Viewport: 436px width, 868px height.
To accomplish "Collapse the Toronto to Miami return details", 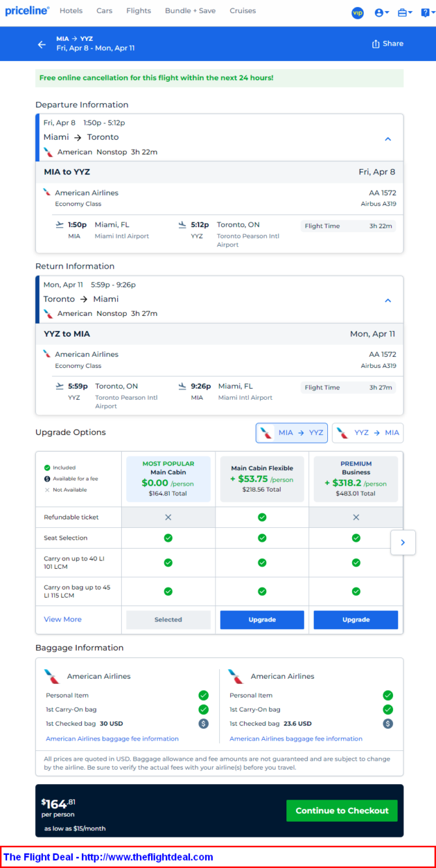I will [388, 300].
